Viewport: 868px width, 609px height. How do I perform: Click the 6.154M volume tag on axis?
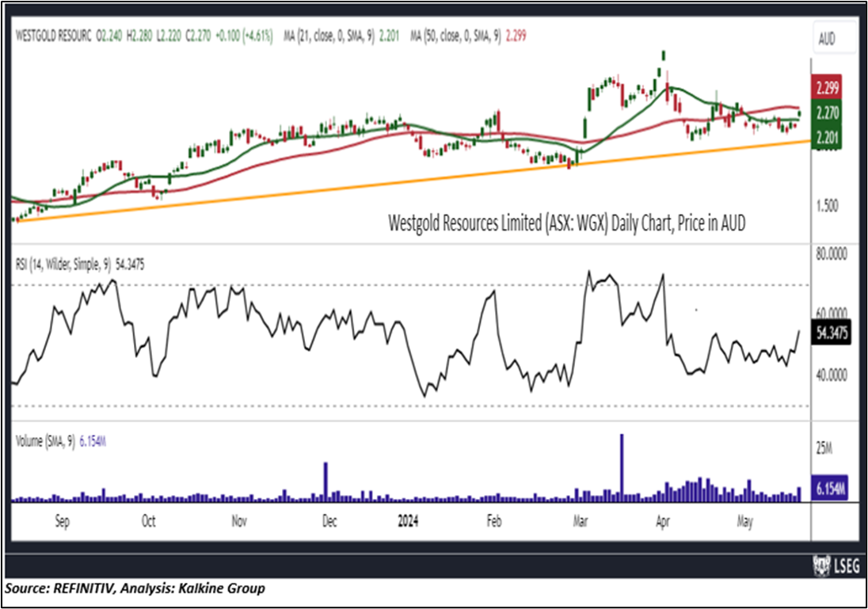pos(829,489)
